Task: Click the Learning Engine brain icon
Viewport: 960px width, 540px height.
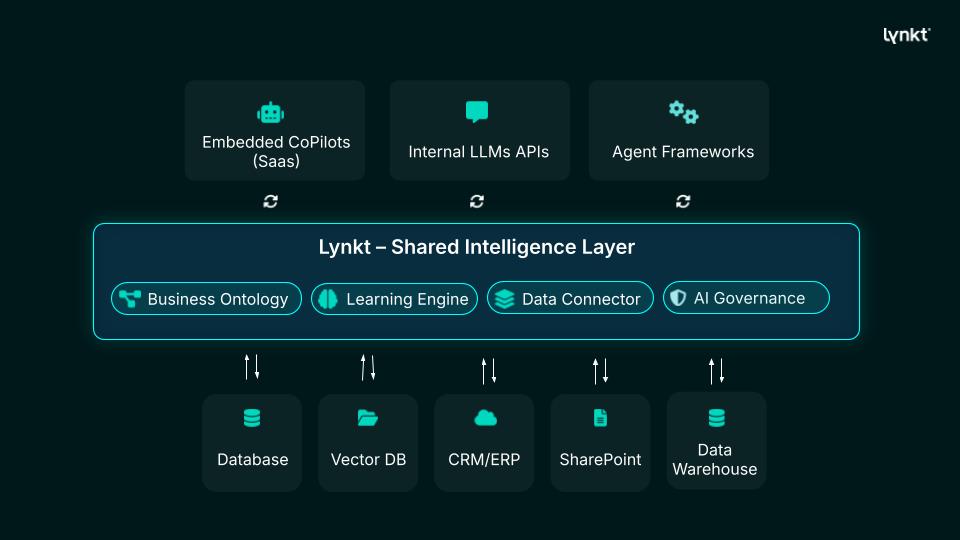Action: tap(328, 299)
